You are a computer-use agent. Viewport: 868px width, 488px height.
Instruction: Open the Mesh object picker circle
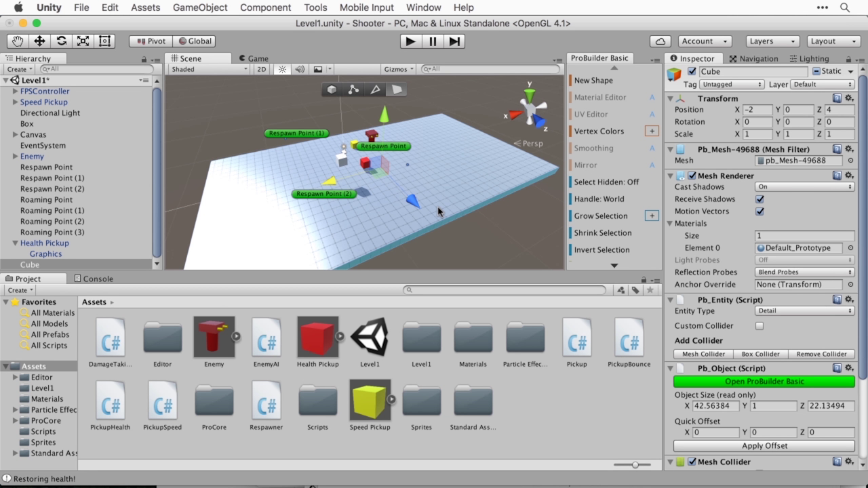point(850,161)
